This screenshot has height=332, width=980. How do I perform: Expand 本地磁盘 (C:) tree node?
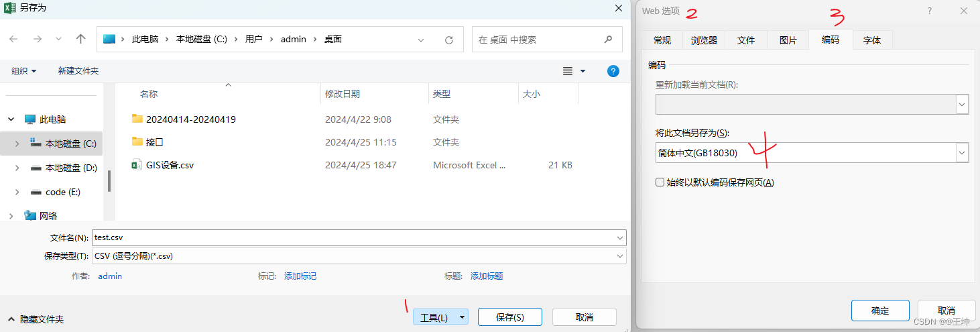pos(18,144)
